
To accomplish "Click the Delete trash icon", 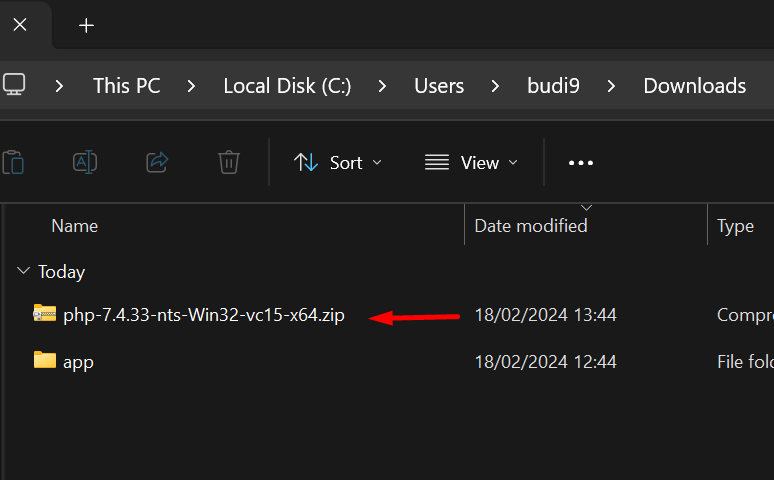I will [229, 162].
